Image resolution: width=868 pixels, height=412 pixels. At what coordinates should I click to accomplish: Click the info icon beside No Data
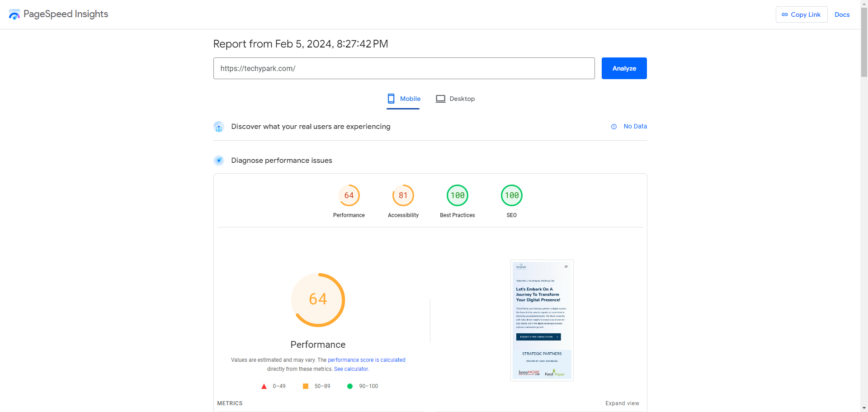(614, 127)
